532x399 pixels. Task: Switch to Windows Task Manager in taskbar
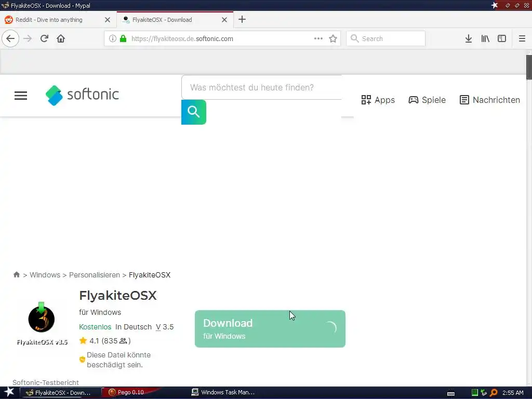pyautogui.click(x=223, y=392)
